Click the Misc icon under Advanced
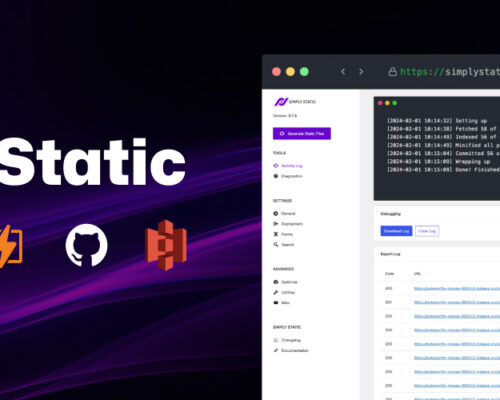 pos(276,303)
